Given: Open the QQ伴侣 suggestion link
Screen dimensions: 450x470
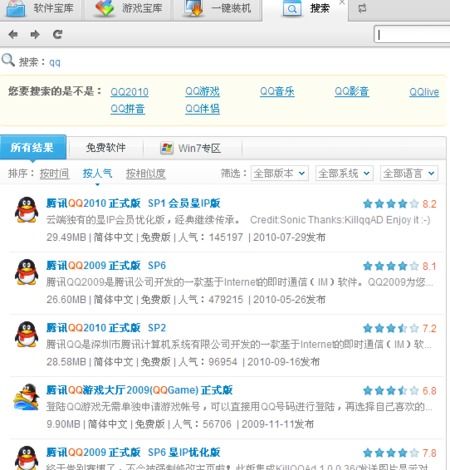Looking at the screenshot, I should click(202, 109).
